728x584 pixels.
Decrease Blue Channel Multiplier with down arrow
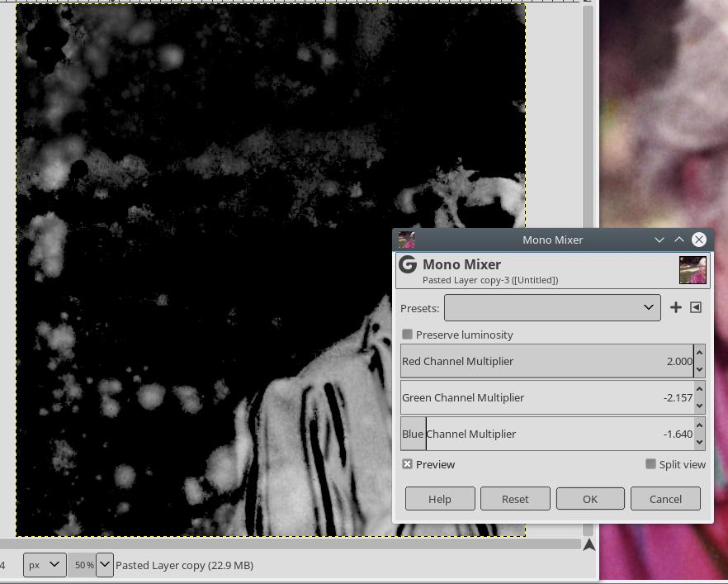[700, 442]
